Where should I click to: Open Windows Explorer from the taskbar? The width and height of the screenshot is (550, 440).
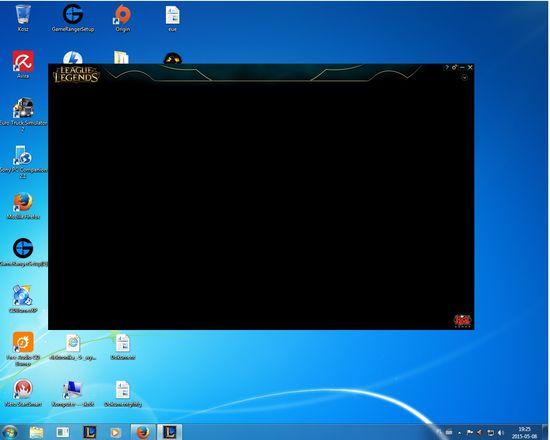(36, 432)
